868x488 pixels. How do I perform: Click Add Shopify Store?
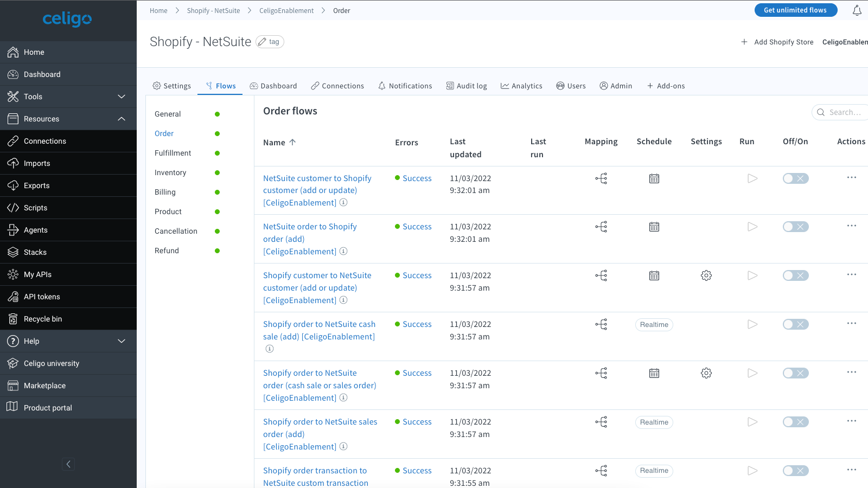point(777,42)
